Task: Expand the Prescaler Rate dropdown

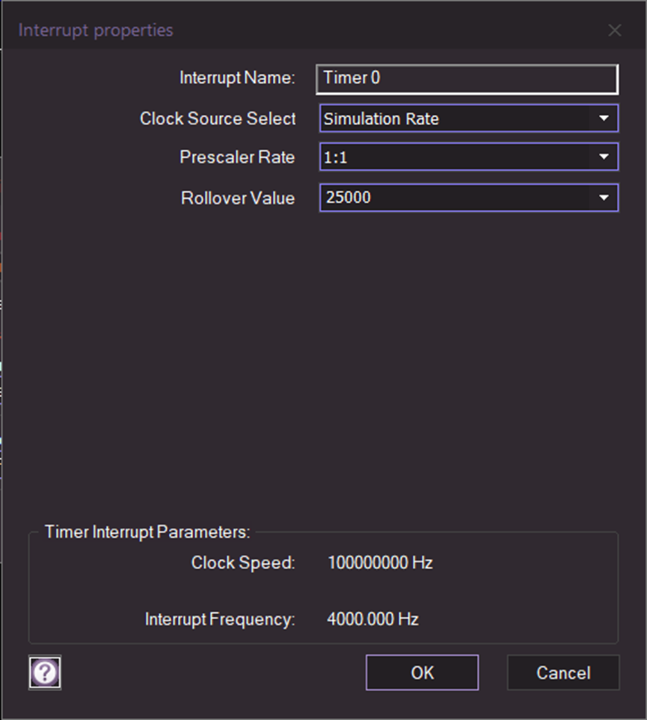Action: coord(469,157)
